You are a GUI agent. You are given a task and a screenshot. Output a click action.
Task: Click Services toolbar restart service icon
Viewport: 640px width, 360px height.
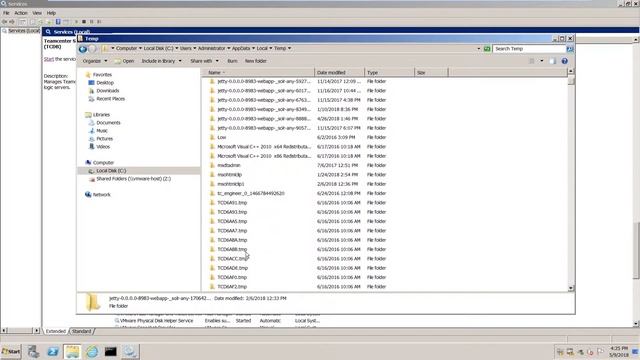tap(99, 22)
